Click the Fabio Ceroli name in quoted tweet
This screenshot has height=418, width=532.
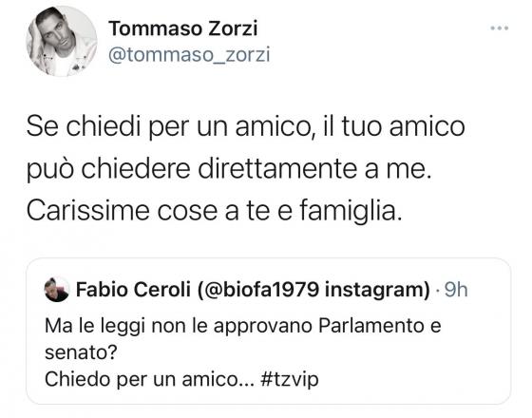(133, 290)
